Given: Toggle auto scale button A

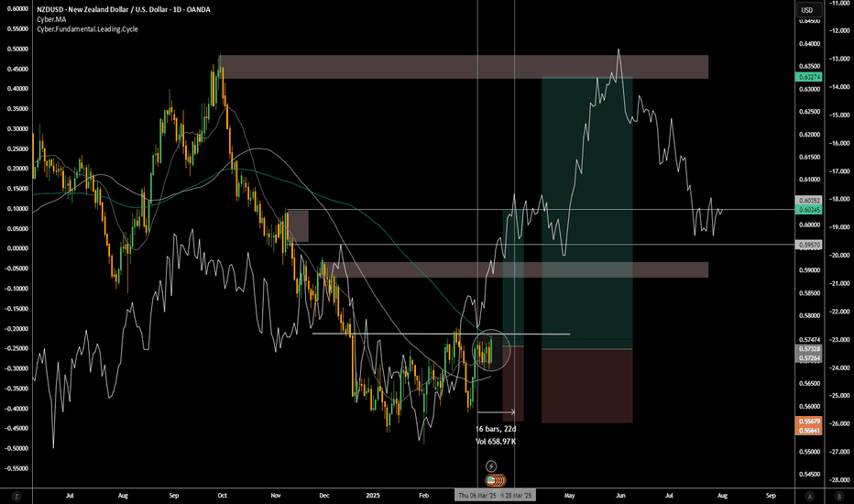Looking at the screenshot, I should point(810,496).
